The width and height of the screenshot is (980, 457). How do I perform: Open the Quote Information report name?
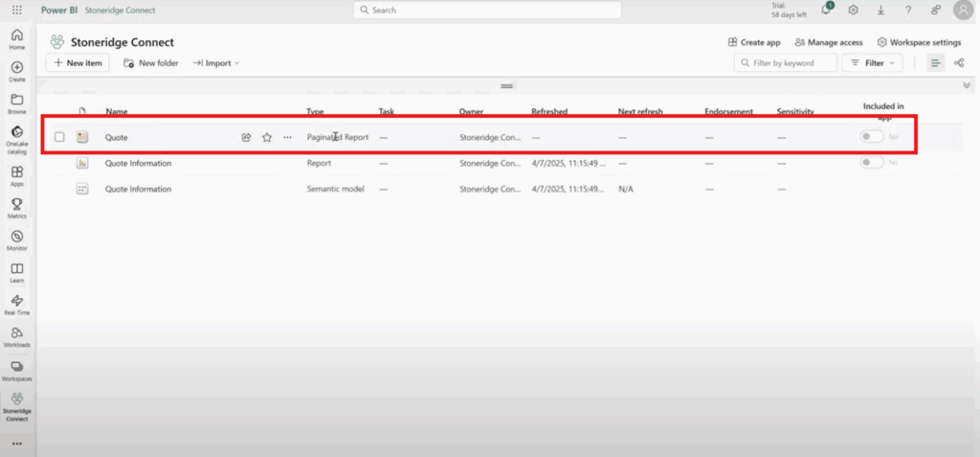coord(138,163)
